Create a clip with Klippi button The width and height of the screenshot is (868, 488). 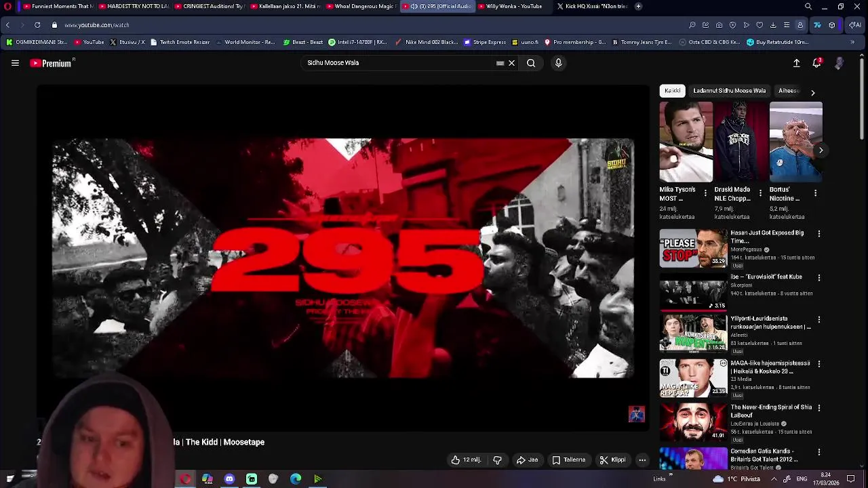613,460
